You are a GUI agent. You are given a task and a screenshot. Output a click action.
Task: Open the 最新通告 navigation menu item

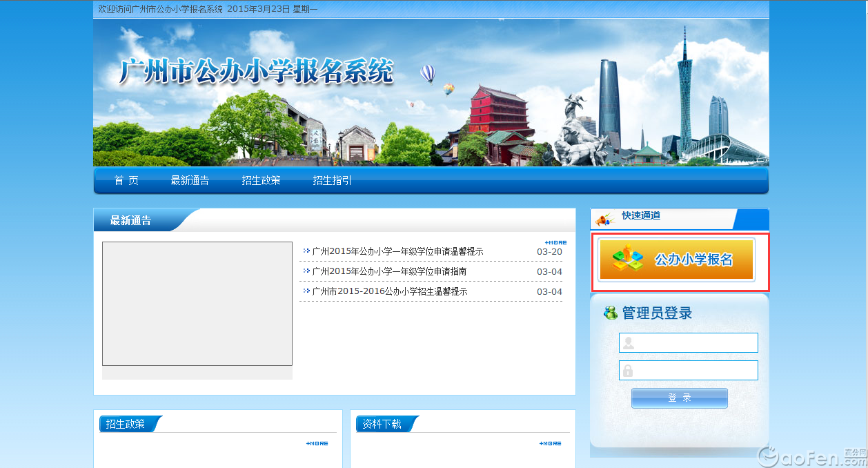(190, 181)
